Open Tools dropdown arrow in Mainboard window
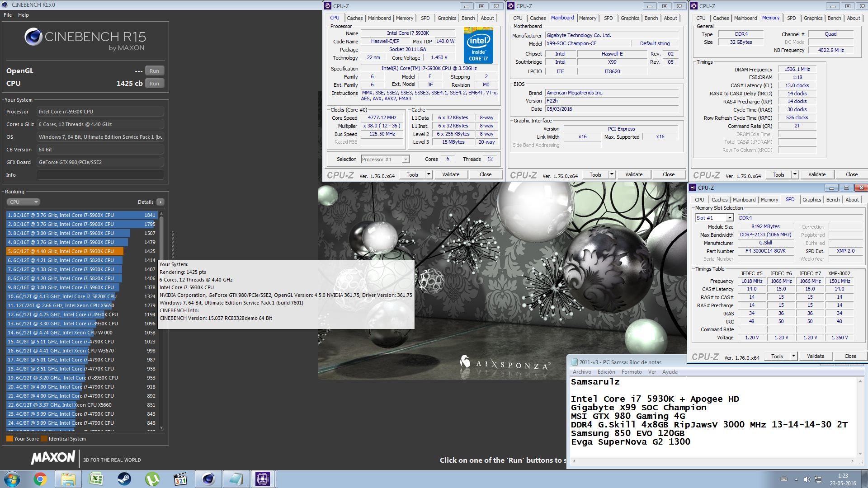 612,174
